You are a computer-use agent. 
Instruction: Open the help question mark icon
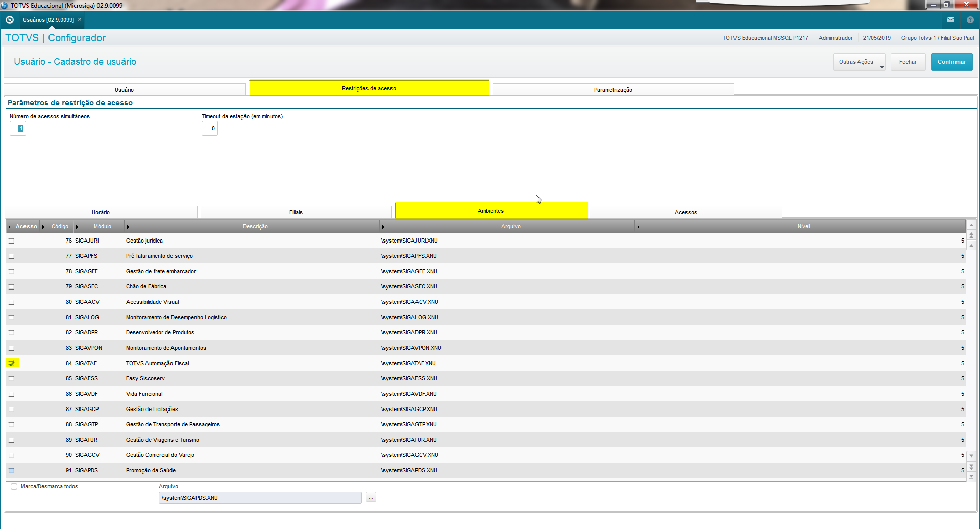pos(970,20)
